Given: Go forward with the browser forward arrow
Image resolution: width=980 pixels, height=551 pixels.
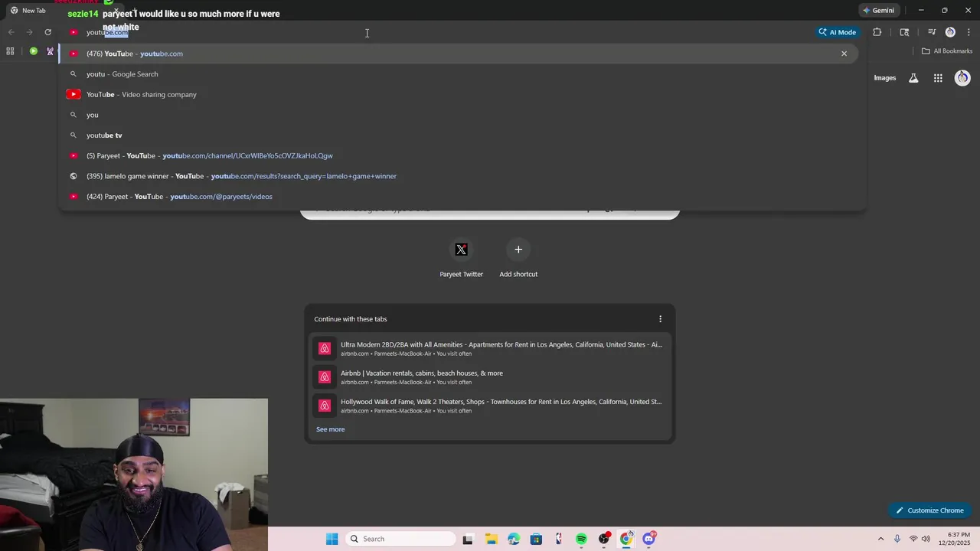Looking at the screenshot, I should 29,32.
